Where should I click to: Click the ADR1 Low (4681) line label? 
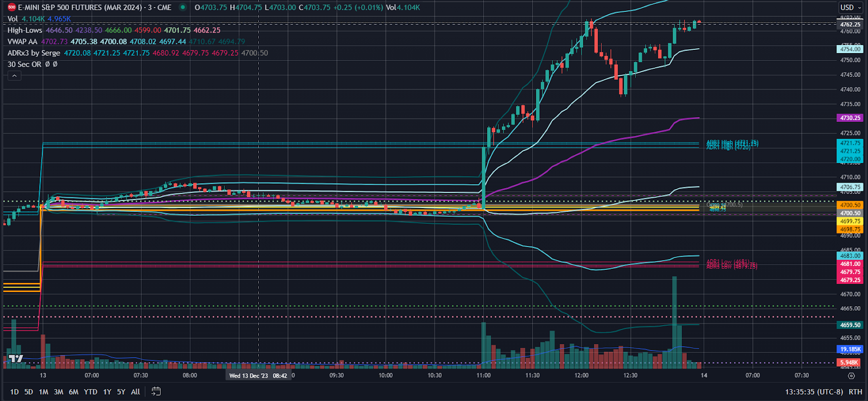tap(727, 262)
